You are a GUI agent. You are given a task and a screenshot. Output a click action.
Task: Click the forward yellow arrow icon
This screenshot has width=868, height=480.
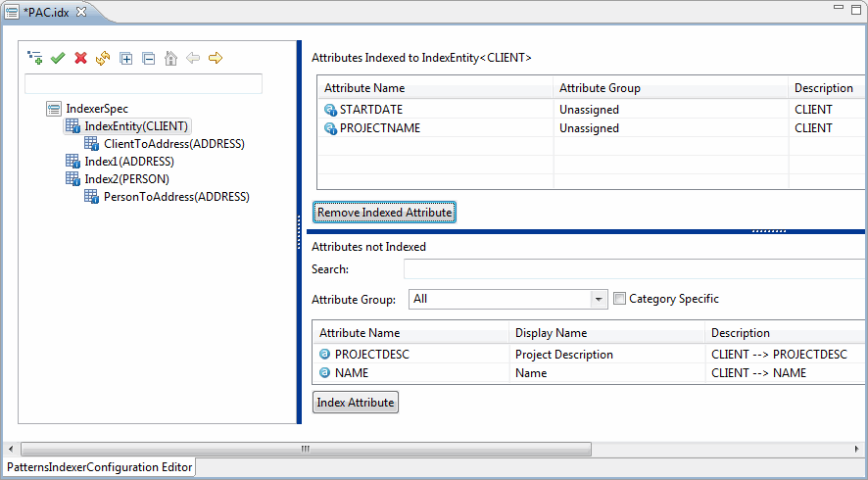click(216, 58)
